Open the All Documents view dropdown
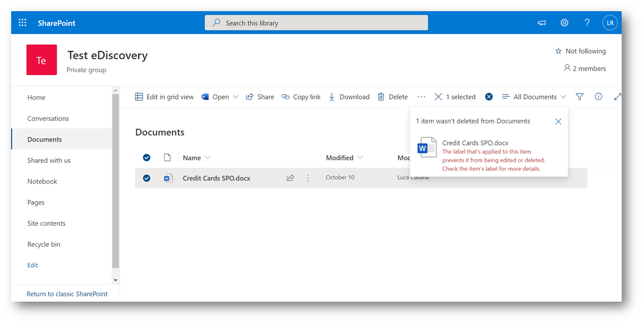 [x=534, y=97]
